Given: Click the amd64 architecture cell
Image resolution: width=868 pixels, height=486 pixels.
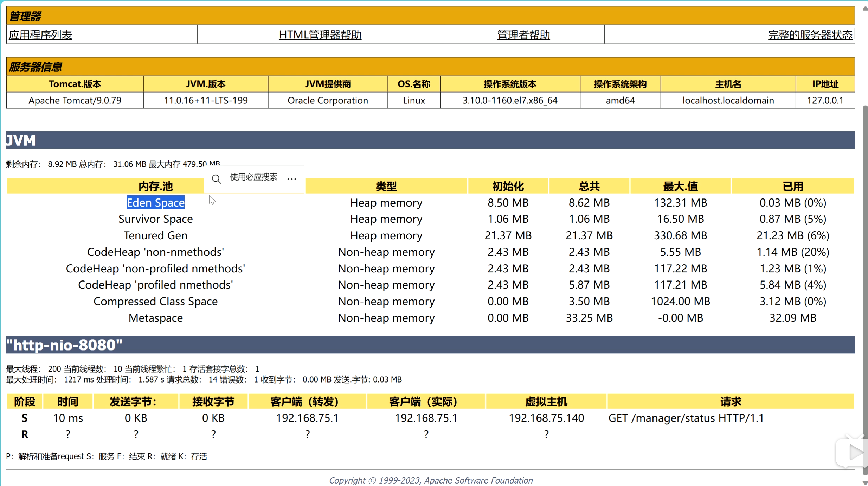Looking at the screenshot, I should (x=620, y=100).
